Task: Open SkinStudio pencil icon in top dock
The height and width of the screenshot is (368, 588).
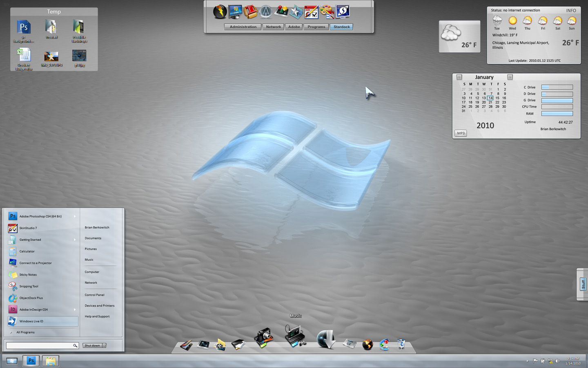Action: click(x=311, y=12)
